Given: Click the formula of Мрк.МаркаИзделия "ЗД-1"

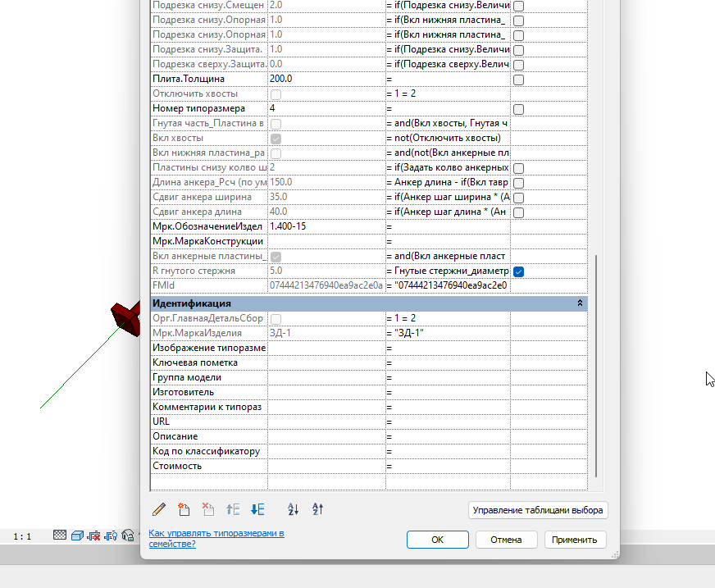Looking at the screenshot, I should pos(448,333).
